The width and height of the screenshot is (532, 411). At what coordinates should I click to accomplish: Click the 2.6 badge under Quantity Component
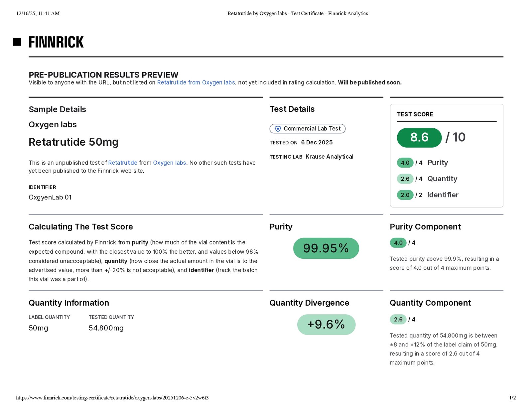click(398, 320)
